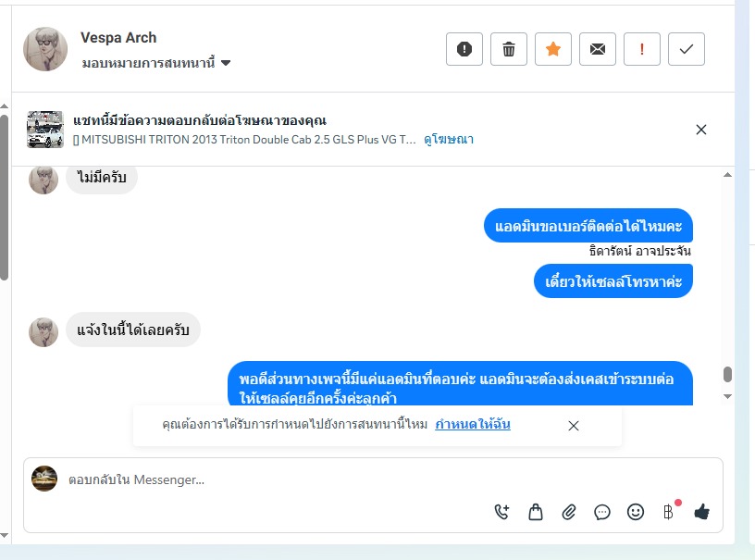755x560 pixels.
Task: Attach a file with the paperclip icon
Action: (569, 512)
